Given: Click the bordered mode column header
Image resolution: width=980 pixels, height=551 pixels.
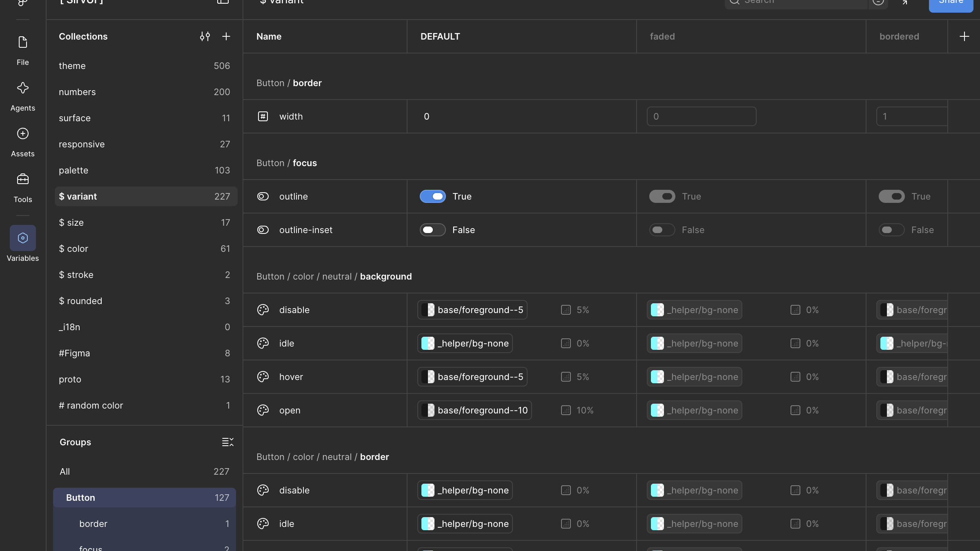Looking at the screenshot, I should click(906, 36).
